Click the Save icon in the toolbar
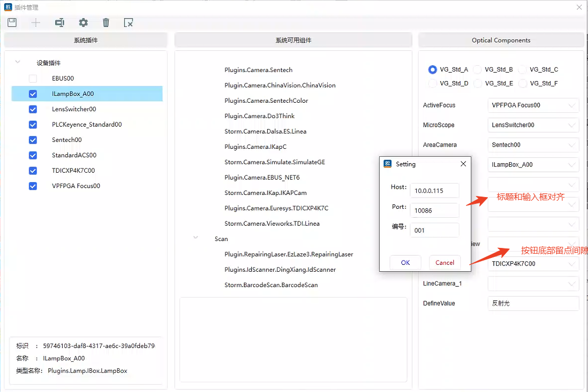588x392 pixels. point(12,22)
